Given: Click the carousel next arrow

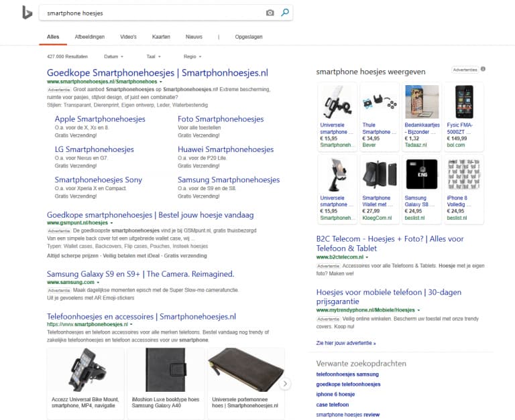Looking at the screenshot, I should 285,384.
